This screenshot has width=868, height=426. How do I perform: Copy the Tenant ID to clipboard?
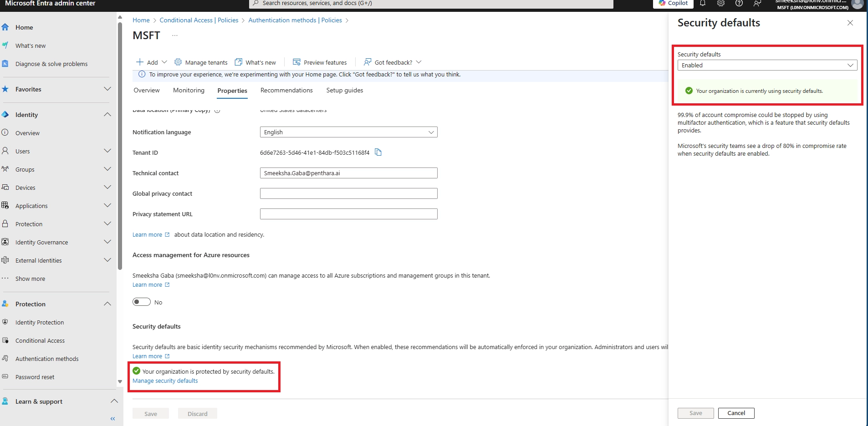click(x=378, y=152)
